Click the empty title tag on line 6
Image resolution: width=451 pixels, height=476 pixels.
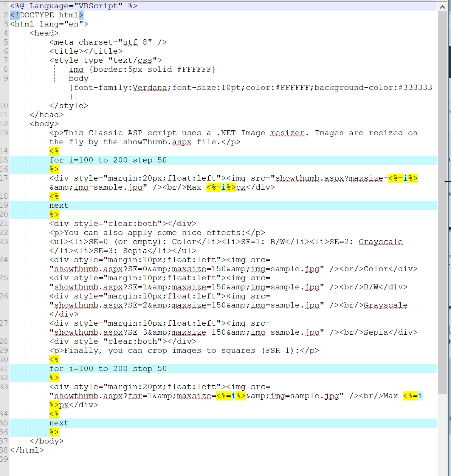pyautogui.click(x=86, y=51)
